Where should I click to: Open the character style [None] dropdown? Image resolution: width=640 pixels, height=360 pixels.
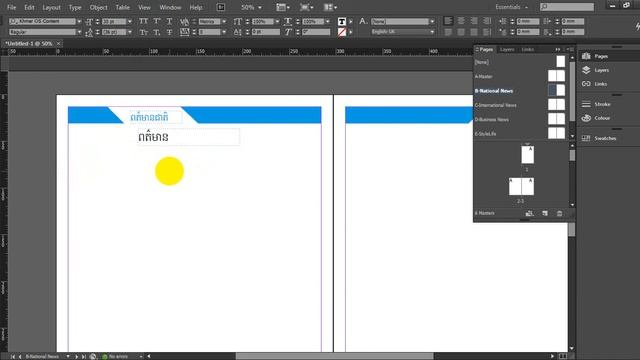point(432,21)
